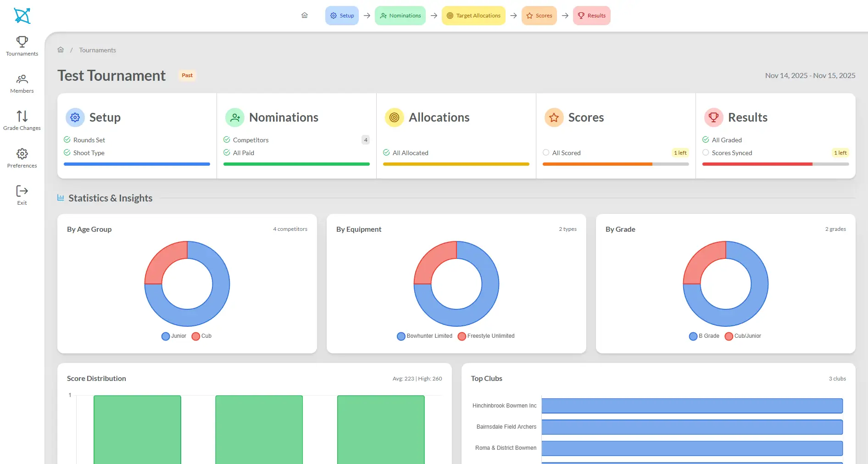The image size is (868, 464).
Task: Click the Roma & District Bowmen bar
Action: [x=692, y=448]
